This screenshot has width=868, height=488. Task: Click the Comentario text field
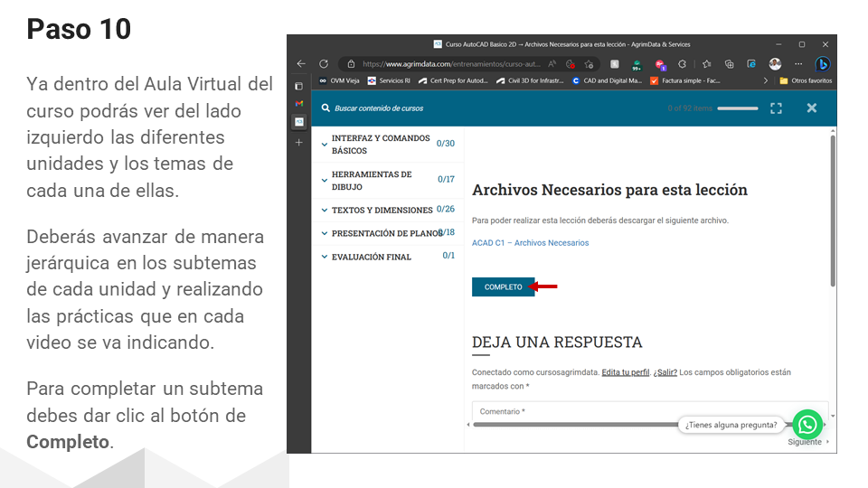click(650, 411)
